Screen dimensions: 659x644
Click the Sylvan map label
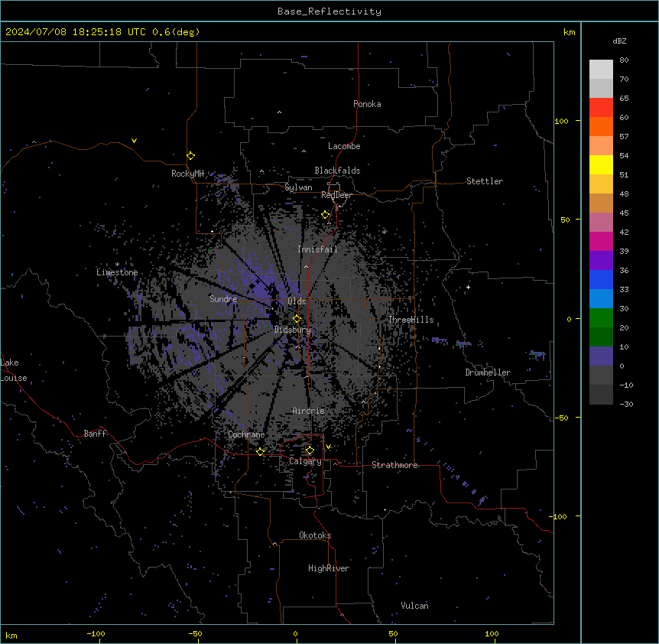coord(298,187)
